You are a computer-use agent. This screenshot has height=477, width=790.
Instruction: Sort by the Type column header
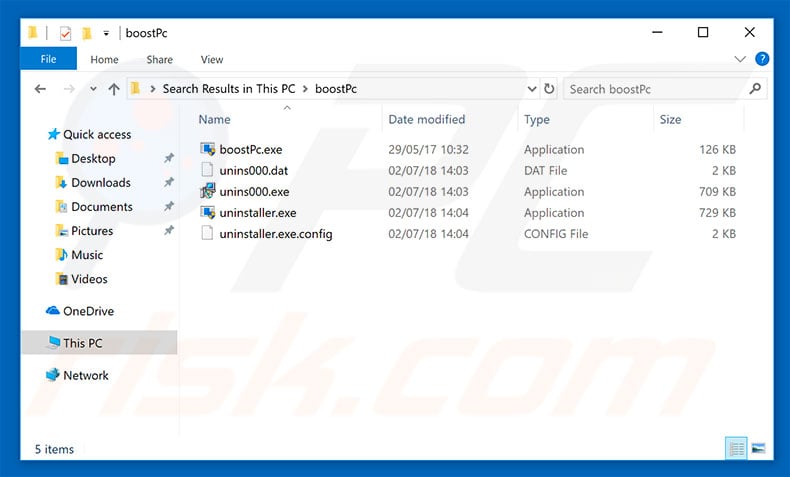click(537, 119)
